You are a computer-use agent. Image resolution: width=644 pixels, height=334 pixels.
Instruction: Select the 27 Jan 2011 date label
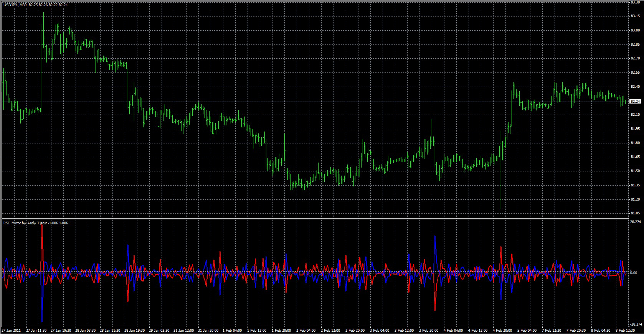tap(12, 330)
